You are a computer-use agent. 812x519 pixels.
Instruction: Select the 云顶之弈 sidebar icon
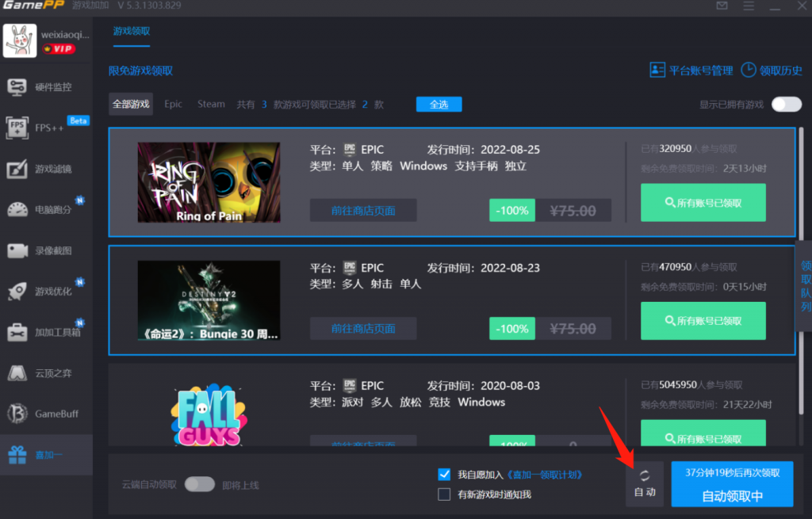(17, 373)
